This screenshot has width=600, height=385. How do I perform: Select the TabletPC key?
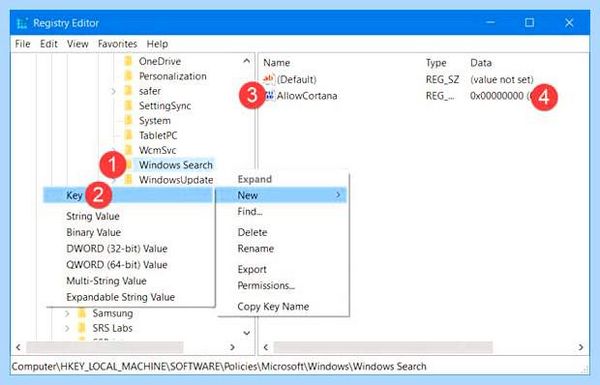point(158,135)
